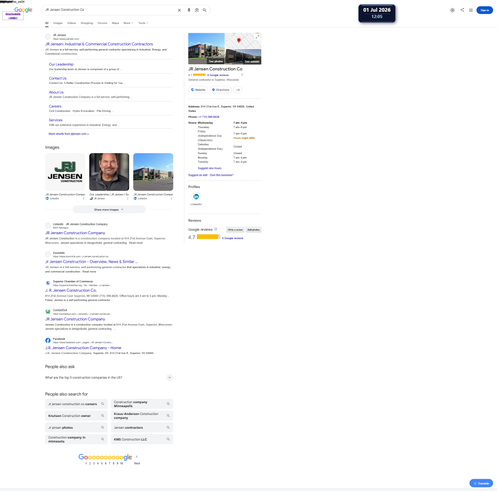The image size is (500, 491).
Task: Click the leadership portrait image thumbnail
Action: pos(109,172)
